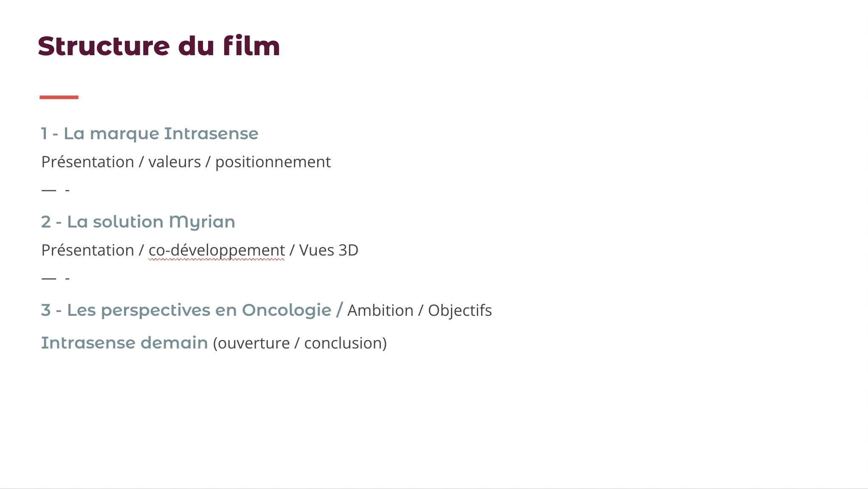Click the "3 - Les perspectives en Oncologie" heading

(186, 311)
